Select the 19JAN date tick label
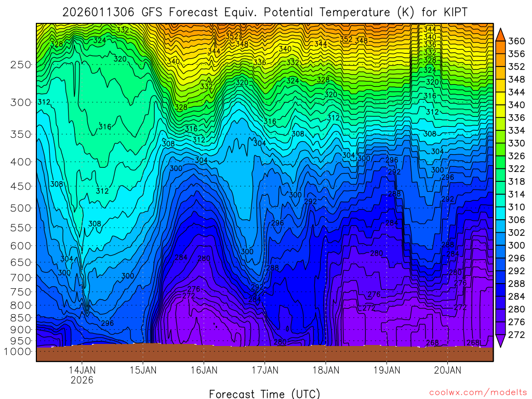The width and height of the screenshot is (532, 399). 387,370
